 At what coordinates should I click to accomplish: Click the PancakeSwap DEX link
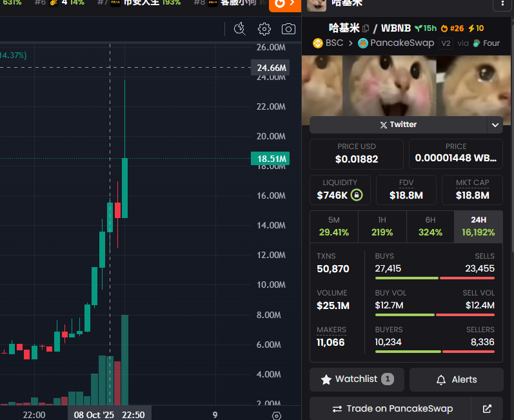(396, 43)
